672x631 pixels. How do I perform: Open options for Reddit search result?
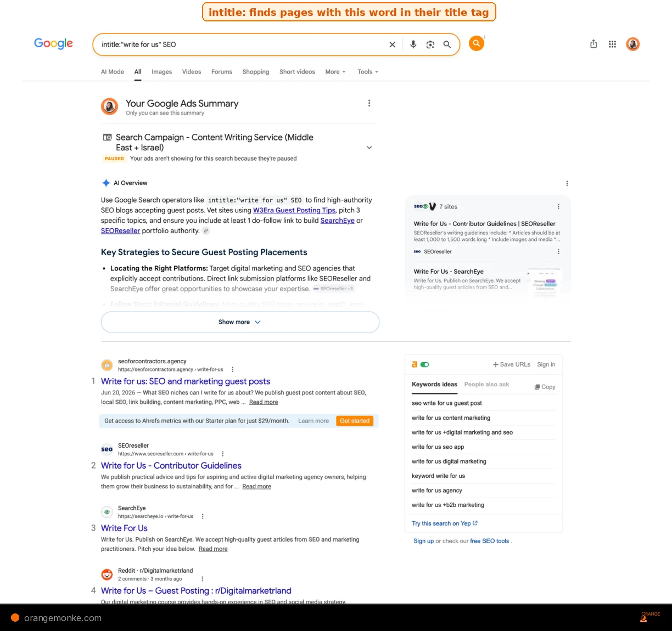point(202,579)
